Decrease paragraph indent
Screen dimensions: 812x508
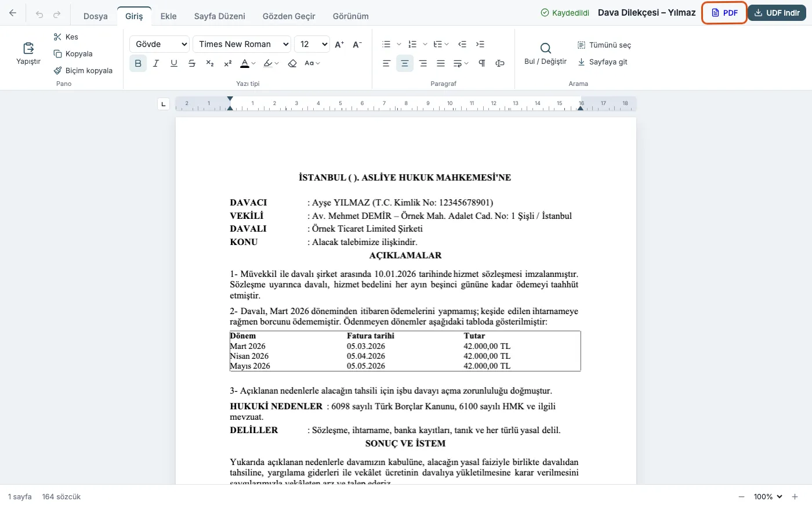[462, 44]
